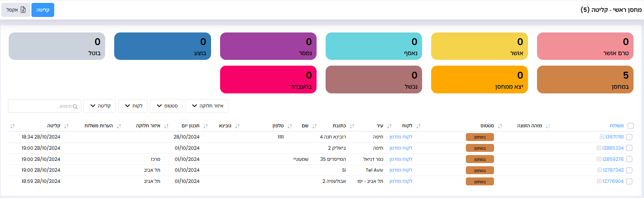Viewport: 644px width, 198px height.
Task: Open the לקוח מזדמן link in the חיפה first row
Action: (401, 137)
